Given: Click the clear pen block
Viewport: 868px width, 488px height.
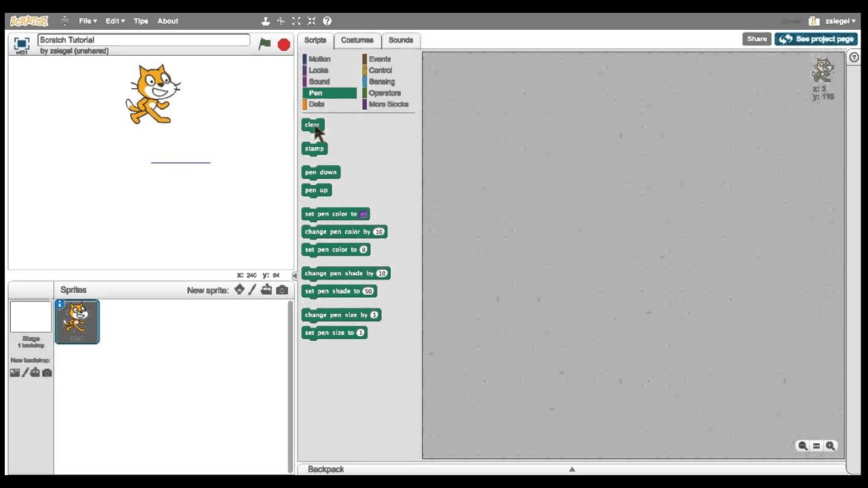Looking at the screenshot, I should 313,125.
